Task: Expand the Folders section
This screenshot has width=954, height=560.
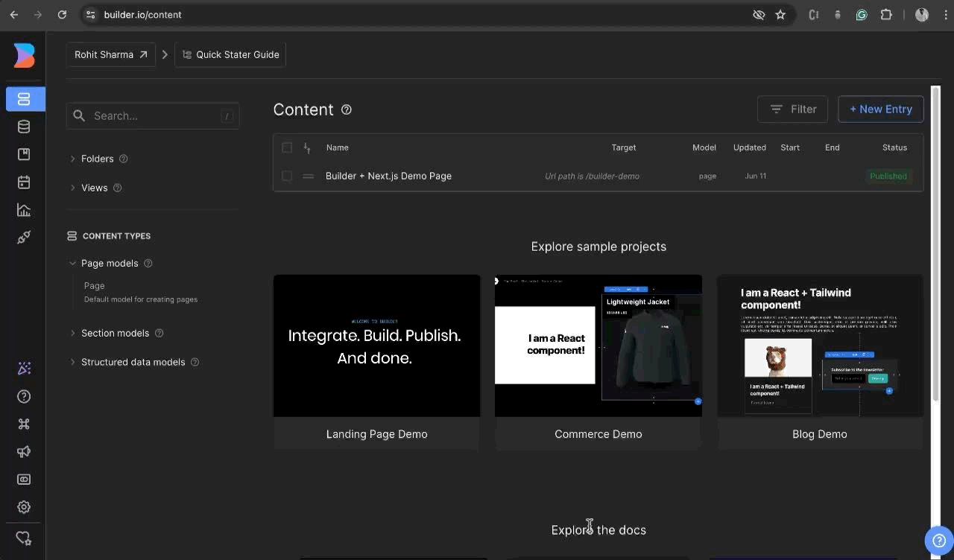Action: [x=73, y=159]
